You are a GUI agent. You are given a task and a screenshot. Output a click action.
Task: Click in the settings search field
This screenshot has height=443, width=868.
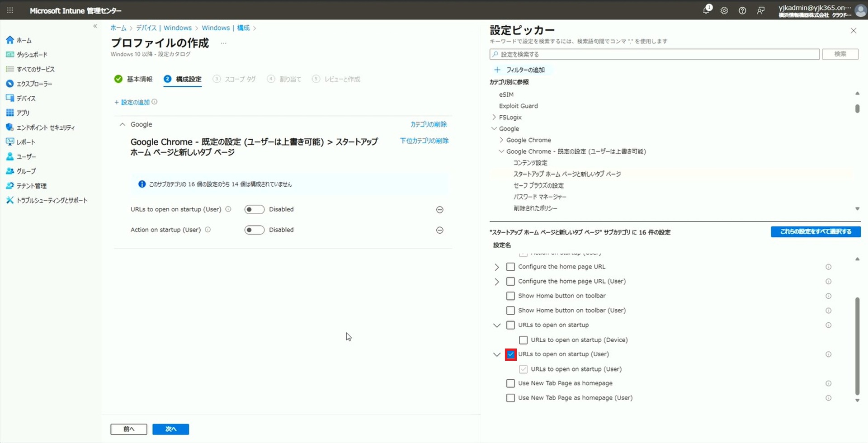[x=655, y=54]
